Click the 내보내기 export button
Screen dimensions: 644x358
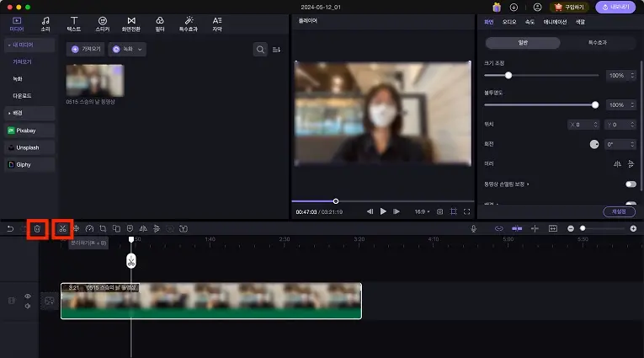click(x=615, y=7)
